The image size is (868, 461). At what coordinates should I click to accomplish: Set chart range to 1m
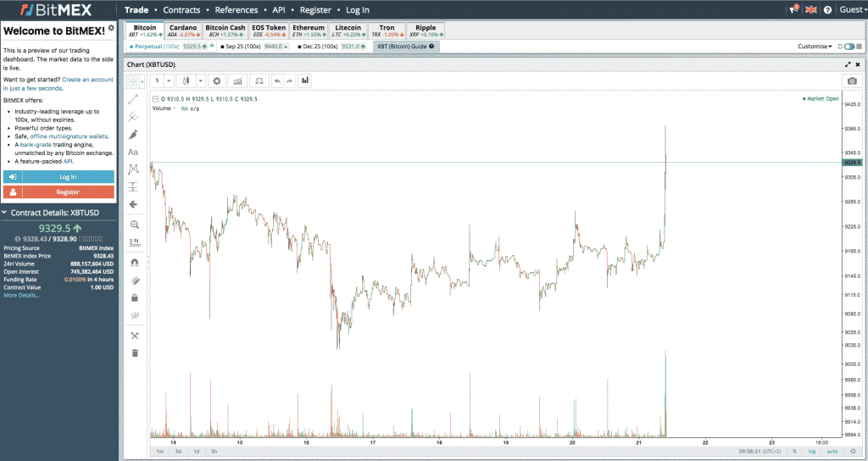pos(160,451)
